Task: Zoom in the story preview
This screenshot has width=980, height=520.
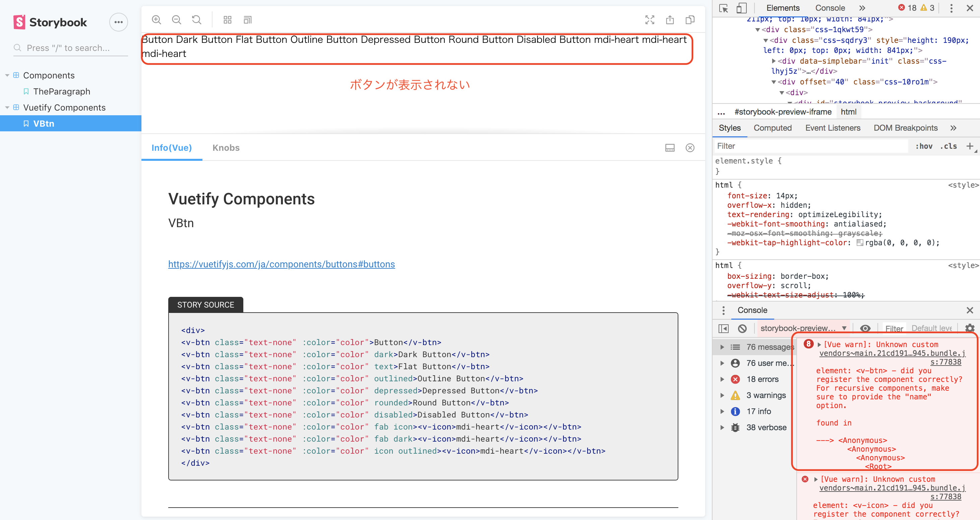Action: coord(157,20)
